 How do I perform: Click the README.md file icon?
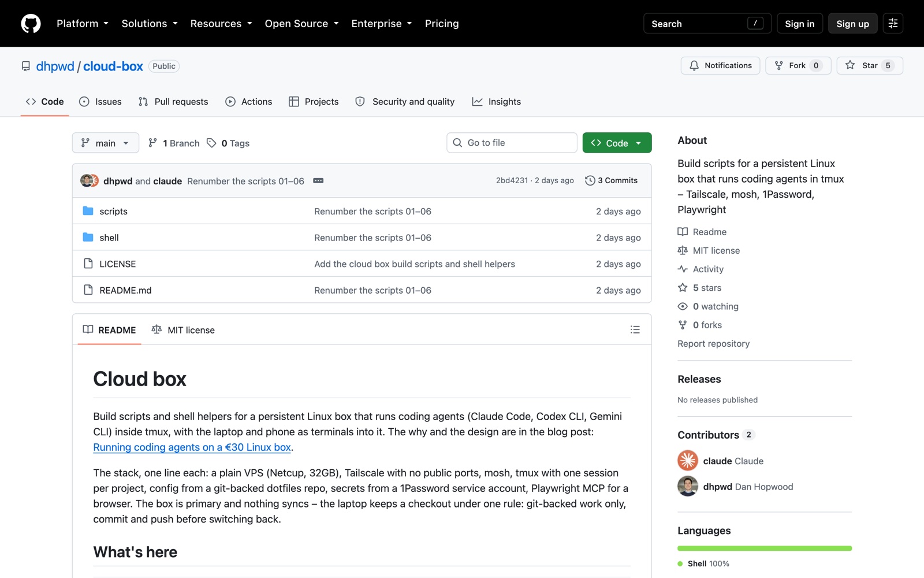(x=88, y=290)
